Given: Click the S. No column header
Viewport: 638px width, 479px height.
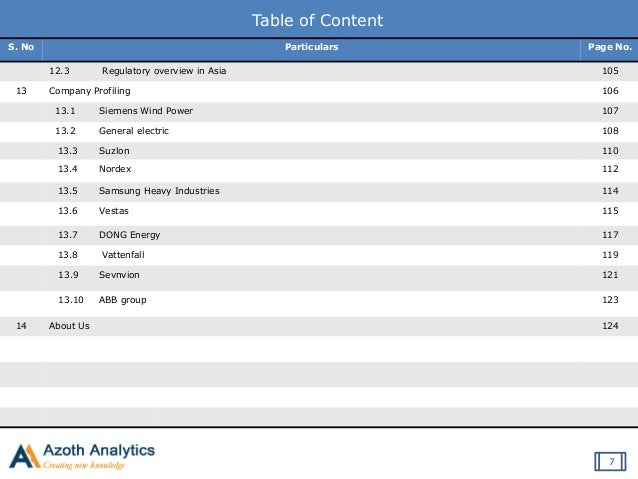Looking at the screenshot, I should click(x=21, y=47).
